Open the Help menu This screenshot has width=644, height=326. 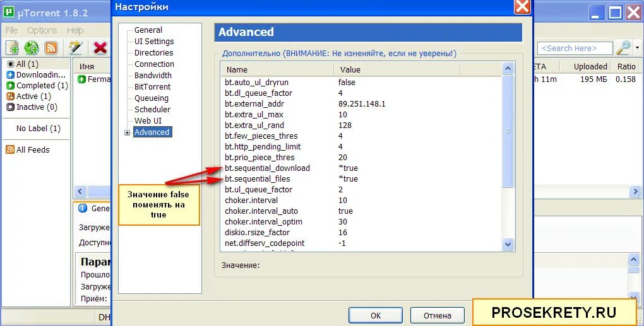click(75, 30)
